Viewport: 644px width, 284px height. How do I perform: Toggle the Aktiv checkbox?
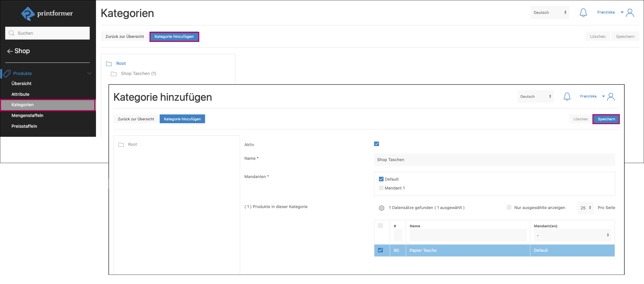[x=376, y=144]
